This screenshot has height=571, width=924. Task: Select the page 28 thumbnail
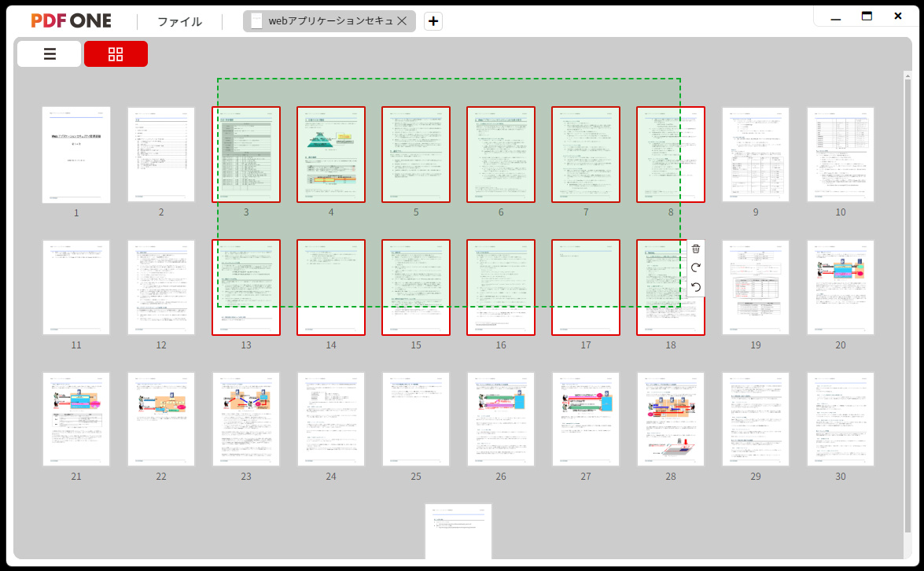tap(671, 419)
